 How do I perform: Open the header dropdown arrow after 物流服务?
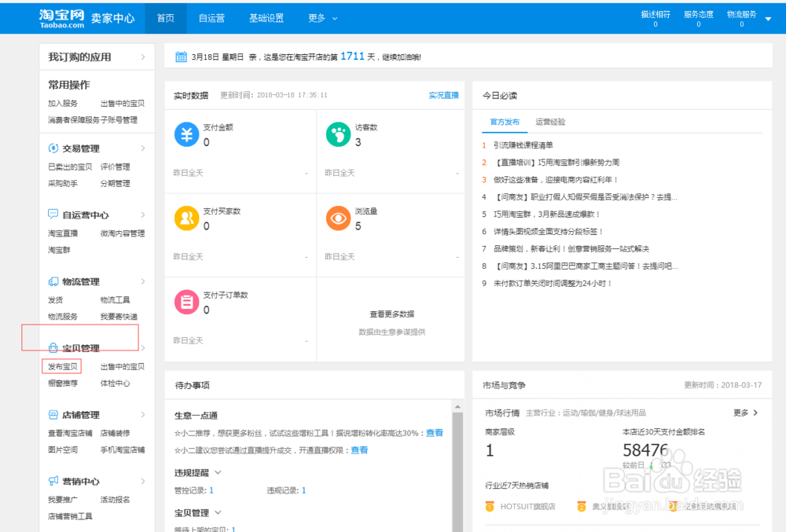pyautogui.click(x=768, y=19)
